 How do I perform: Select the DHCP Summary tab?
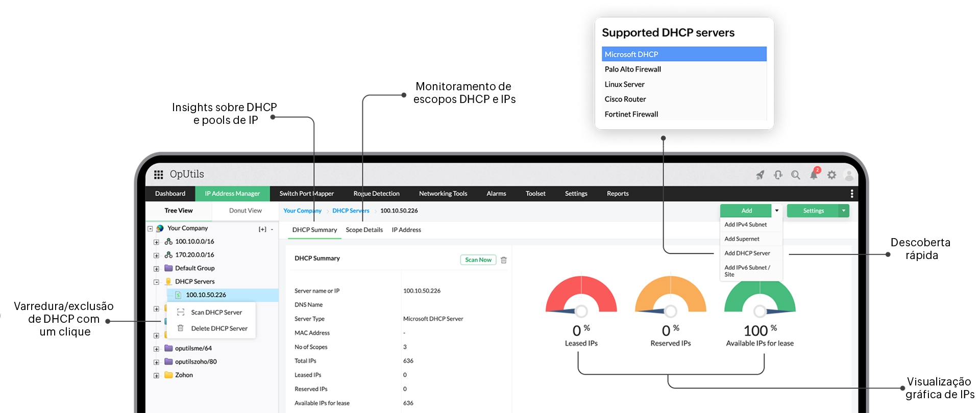314,230
